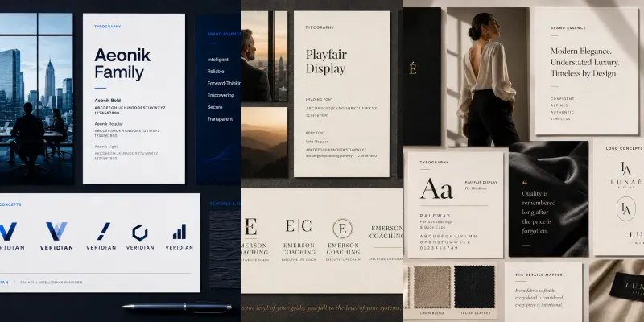Open the sunset mountain landscape photo
The image size is (644, 322).
pyautogui.click(x=265, y=142)
